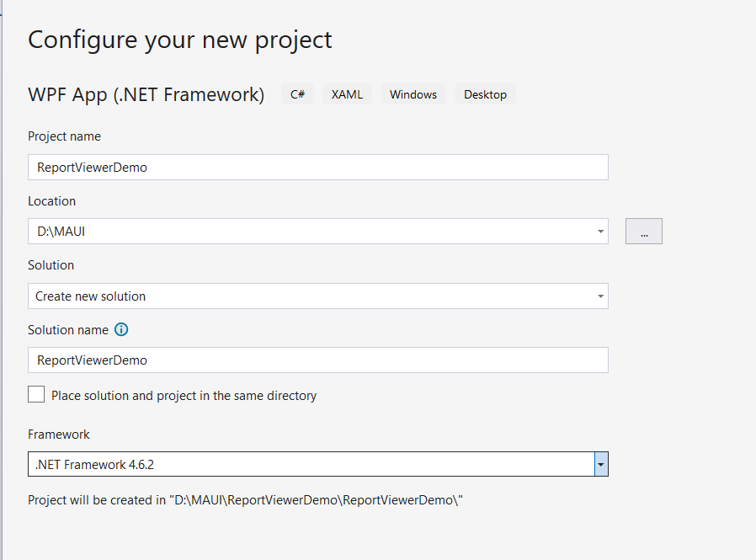Click the "Configure your new project" heading
Screen dimensions: 756x560
tap(180, 40)
